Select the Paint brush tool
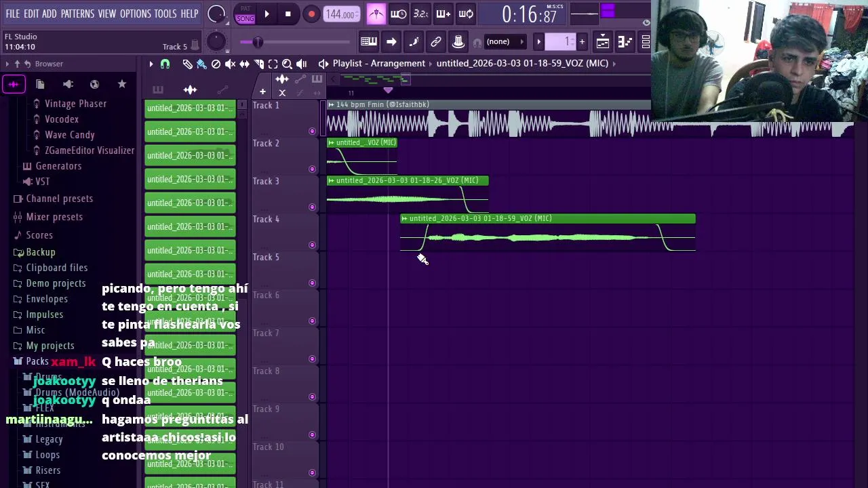The image size is (868, 488). [x=201, y=64]
